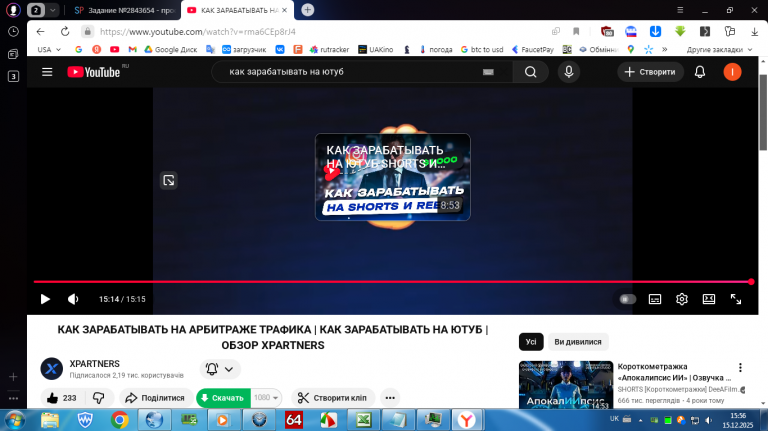Open a new browser tab with plus
Image resolution: width=768 pixels, height=431 pixels.
308,10
